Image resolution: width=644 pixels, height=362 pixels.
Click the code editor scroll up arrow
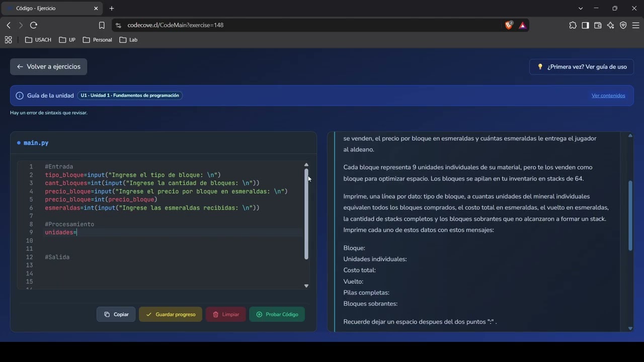click(306, 165)
